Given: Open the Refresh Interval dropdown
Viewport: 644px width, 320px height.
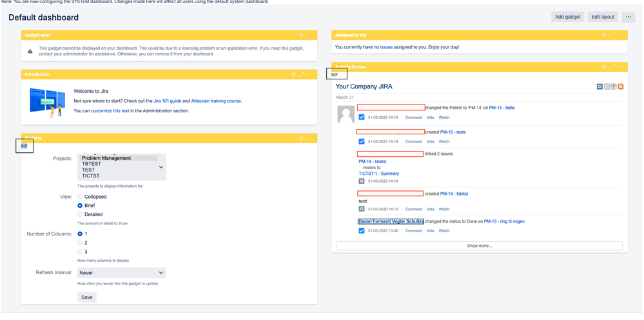Looking at the screenshot, I should pos(122,273).
